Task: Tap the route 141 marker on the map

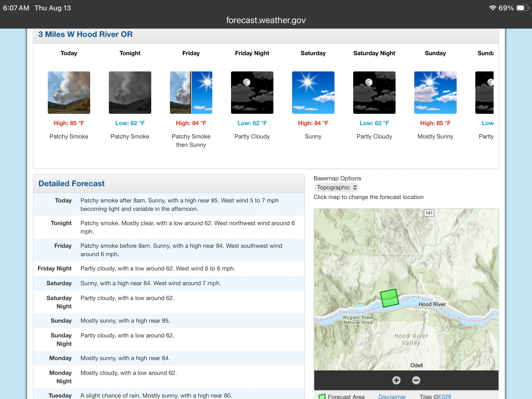Action: click(429, 213)
